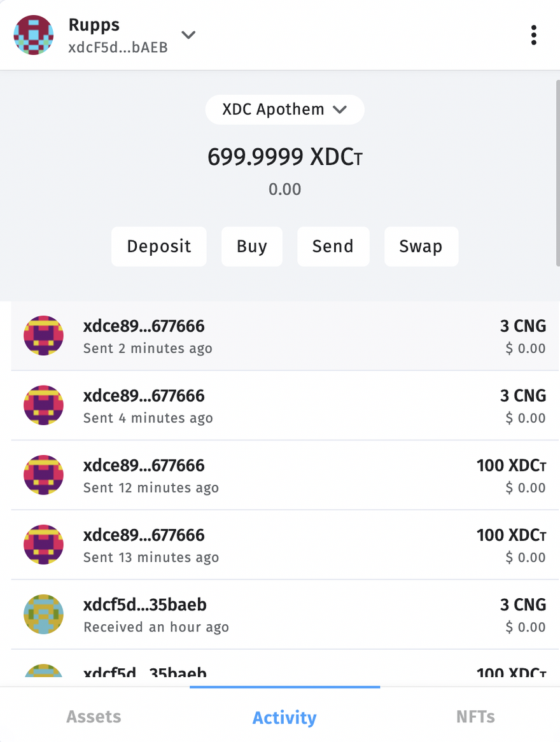Click avatar of the 4 minutes ago transaction
This screenshot has height=742, width=560.
(x=43, y=405)
